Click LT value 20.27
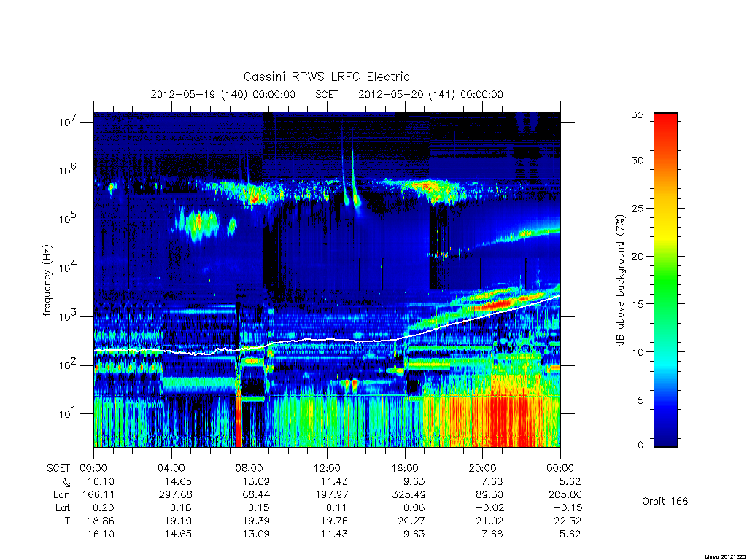This screenshot has width=747, height=560. pyautogui.click(x=411, y=521)
